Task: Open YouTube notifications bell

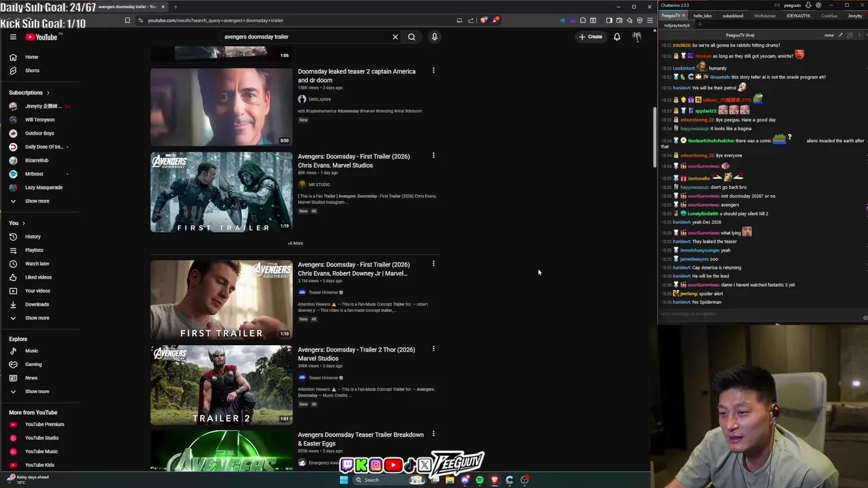Action: click(x=617, y=37)
